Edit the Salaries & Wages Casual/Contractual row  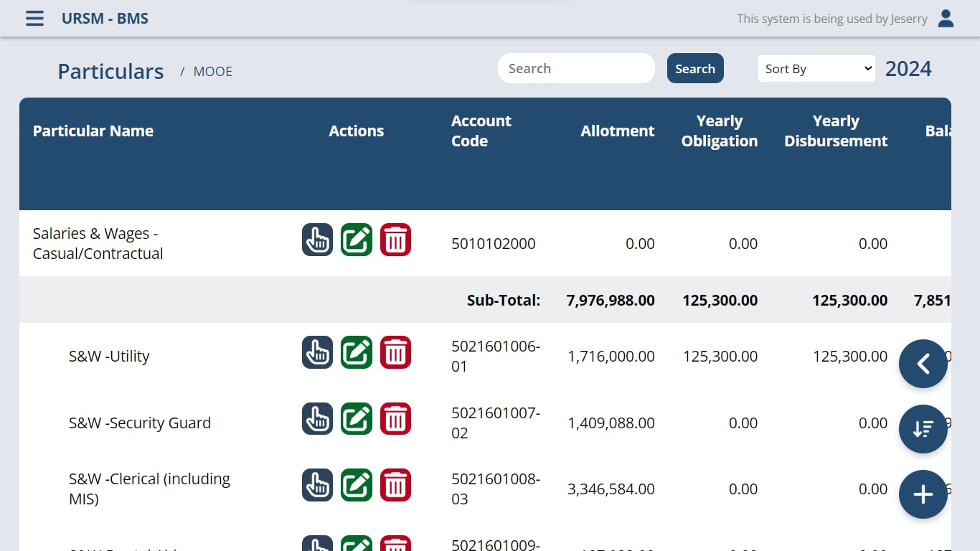(357, 240)
